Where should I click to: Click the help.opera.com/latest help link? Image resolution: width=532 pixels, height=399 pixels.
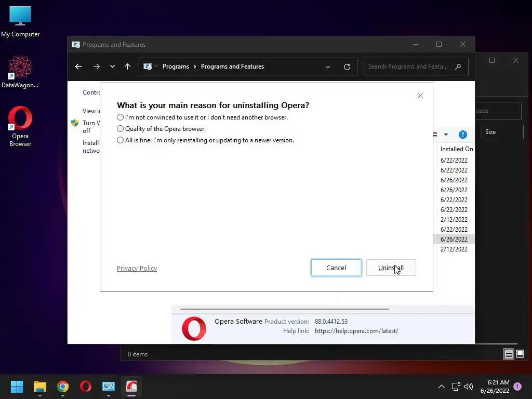(356, 331)
